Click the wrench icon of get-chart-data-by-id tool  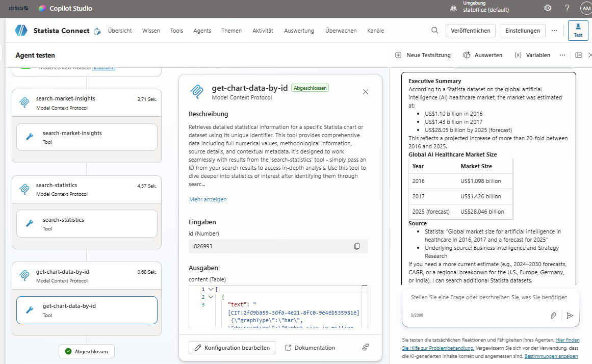30,310
